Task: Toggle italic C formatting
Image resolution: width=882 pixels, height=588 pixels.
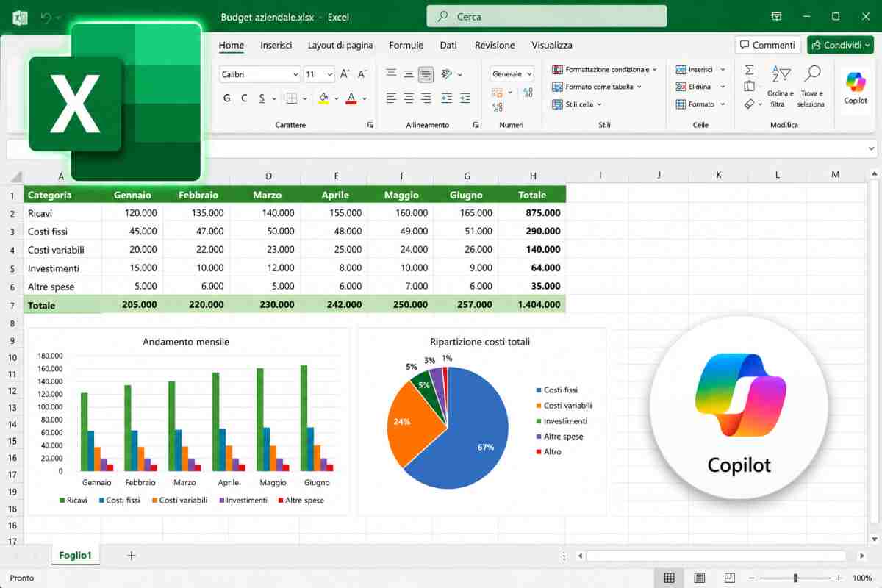Action: (x=244, y=98)
